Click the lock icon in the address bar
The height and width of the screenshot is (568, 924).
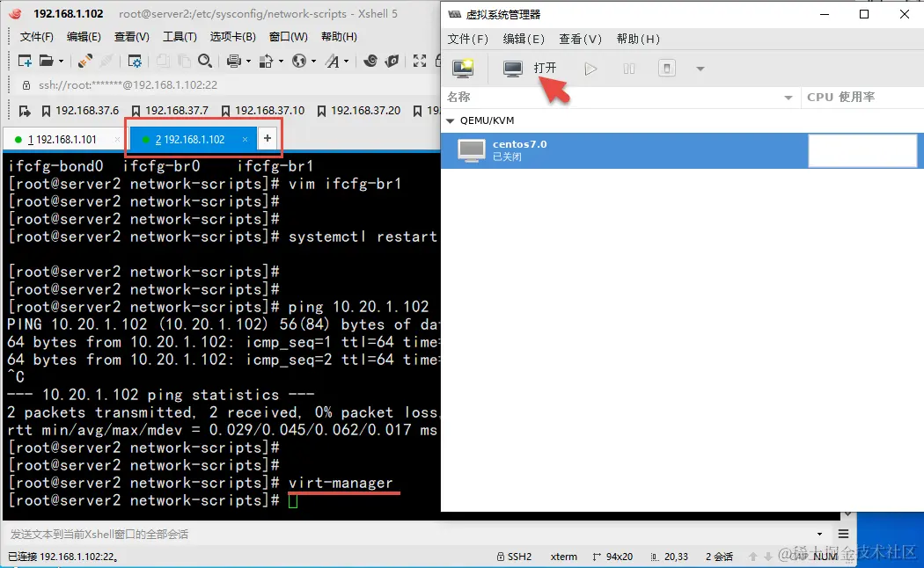[26, 85]
